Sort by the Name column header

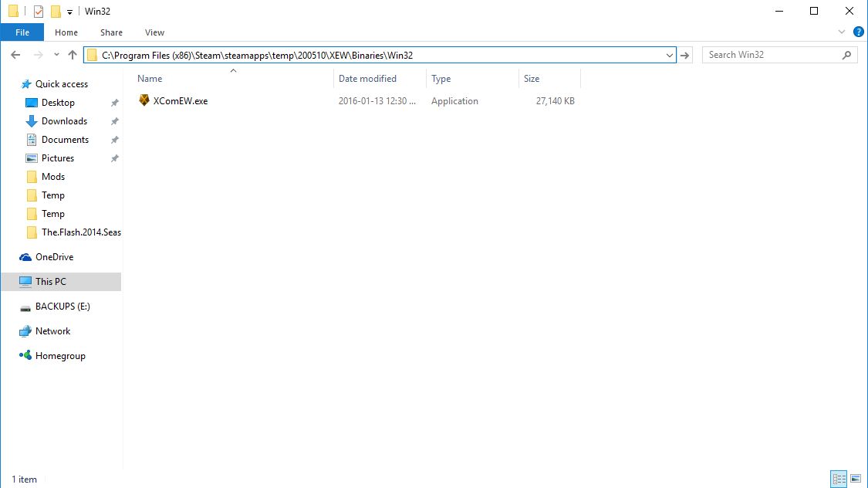(x=150, y=79)
